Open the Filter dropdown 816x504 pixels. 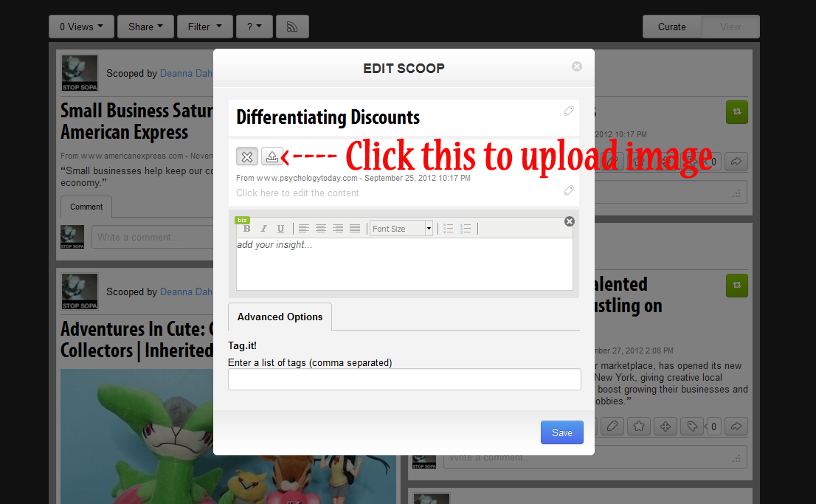(204, 27)
